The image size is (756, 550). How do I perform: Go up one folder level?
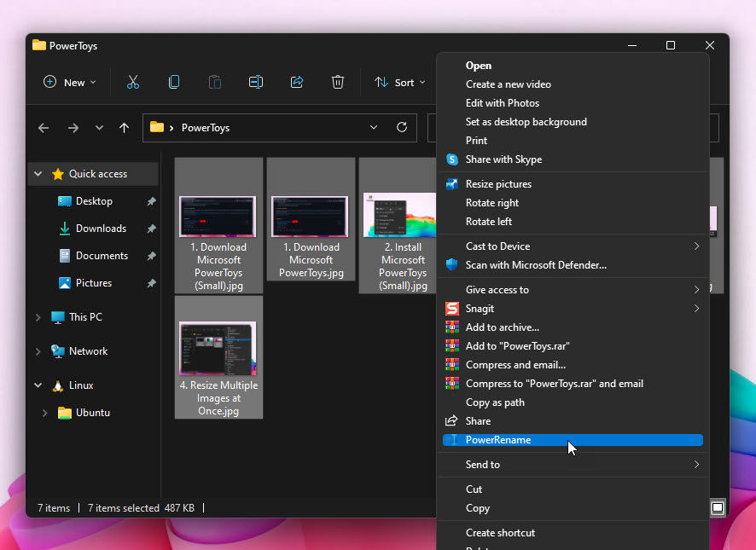(124, 128)
